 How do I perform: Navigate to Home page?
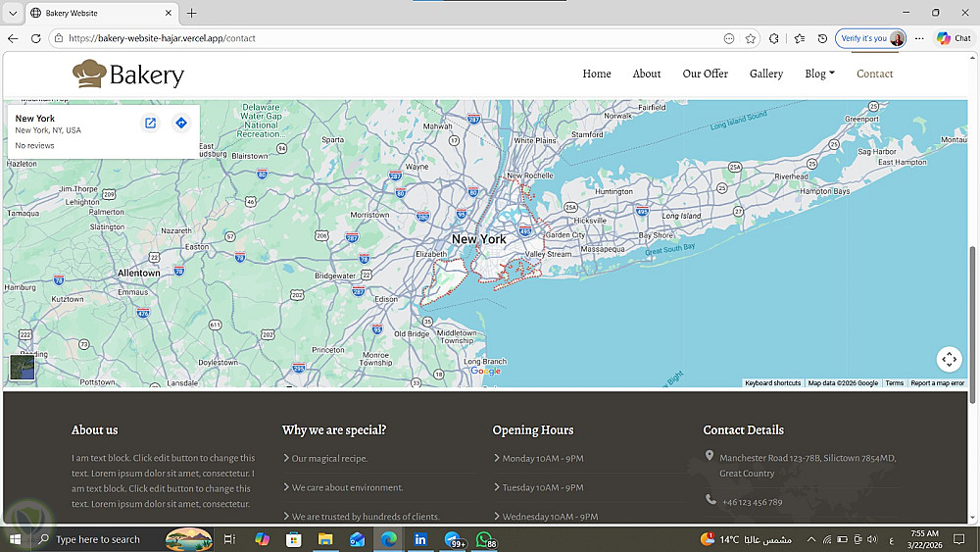[x=597, y=74]
